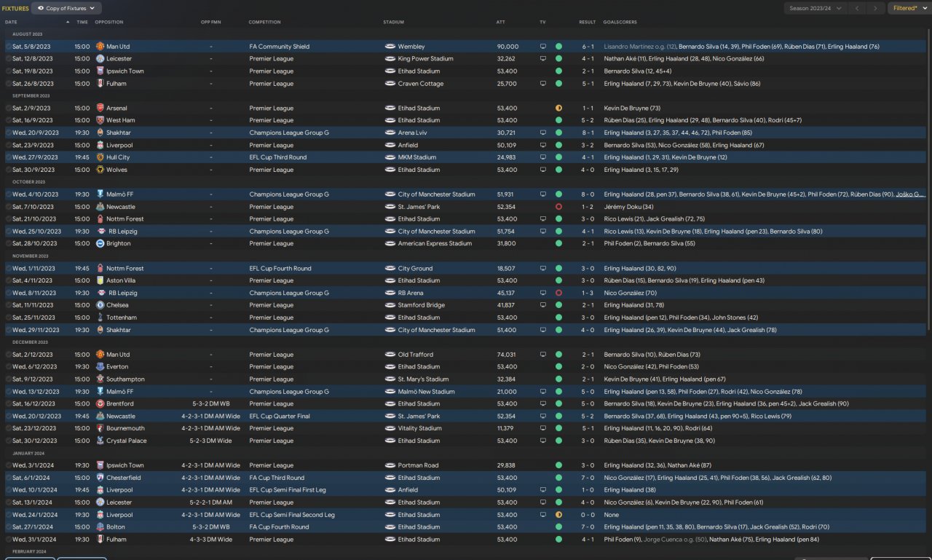
Task: Open the Season 2023/24 dropdown
Action: (x=815, y=9)
